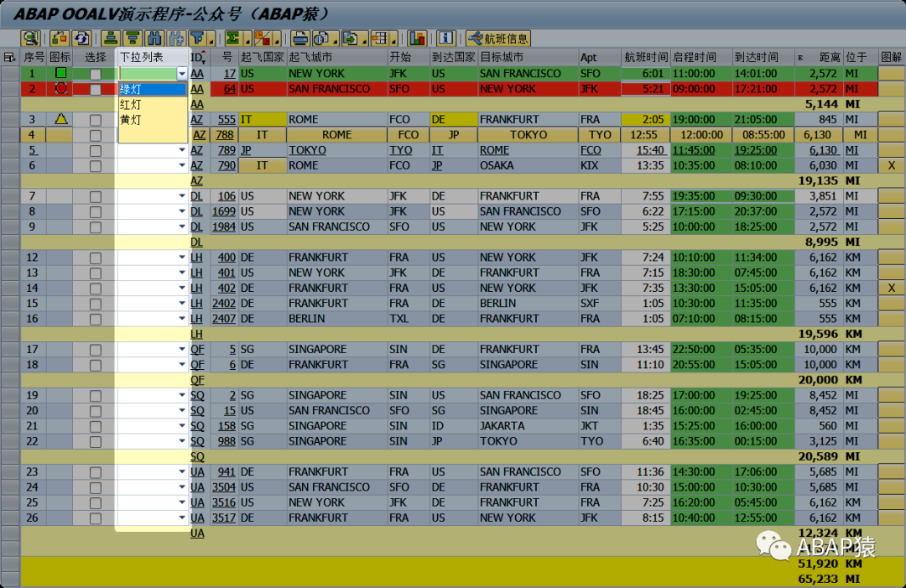Viewport: 906px width, 588px height.
Task: Click the JAKARTA city cell in row 21
Action: [528, 426]
